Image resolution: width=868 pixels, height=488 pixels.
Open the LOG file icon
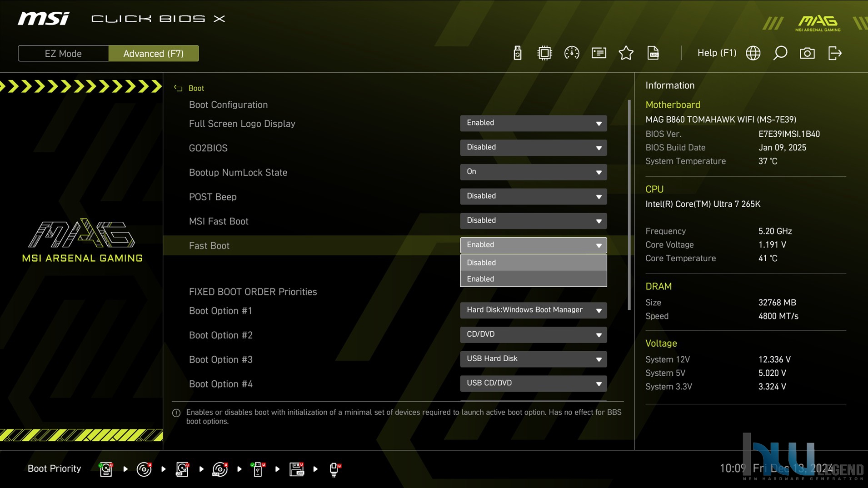653,53
